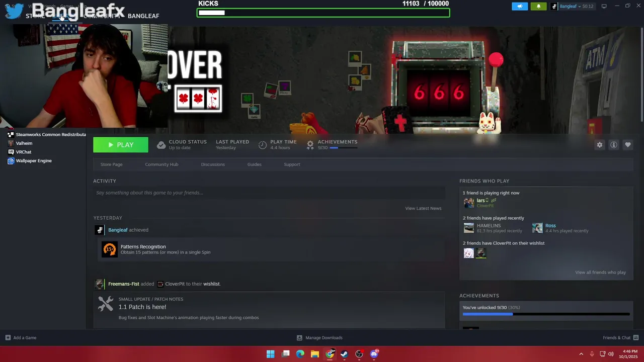The image size is (644, 362).
Task: Open Windows Start menu
Action: (271, 354)
